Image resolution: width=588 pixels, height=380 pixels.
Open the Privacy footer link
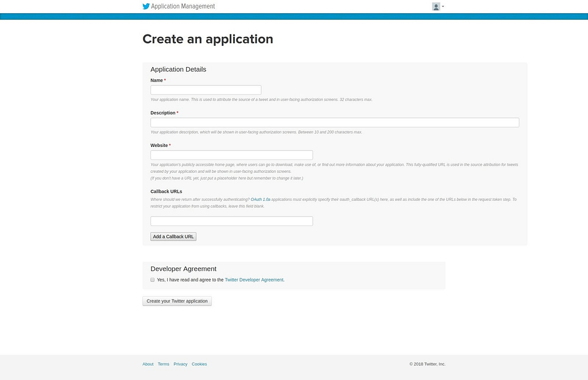(180, 365)
